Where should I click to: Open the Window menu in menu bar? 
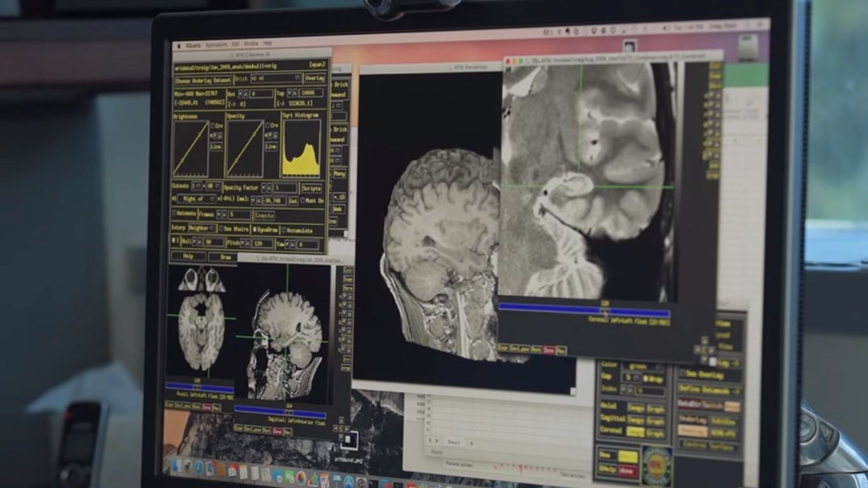coord(251,44)
